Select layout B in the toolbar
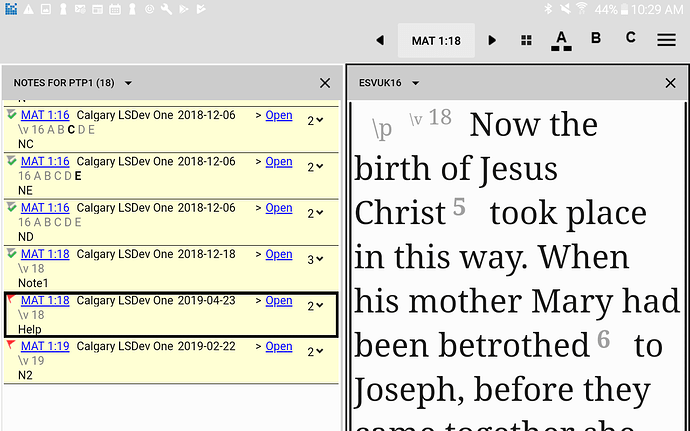 click(x=596, y=38)
